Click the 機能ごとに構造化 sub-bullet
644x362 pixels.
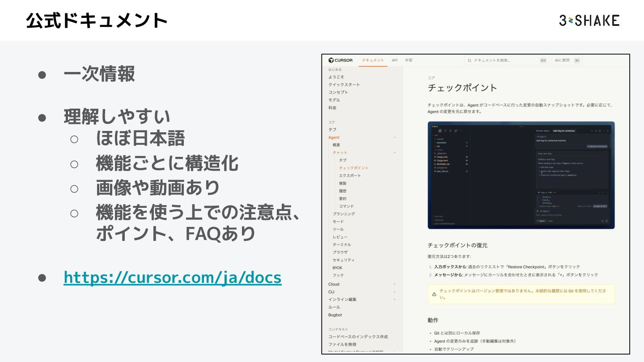click(167, 164)
